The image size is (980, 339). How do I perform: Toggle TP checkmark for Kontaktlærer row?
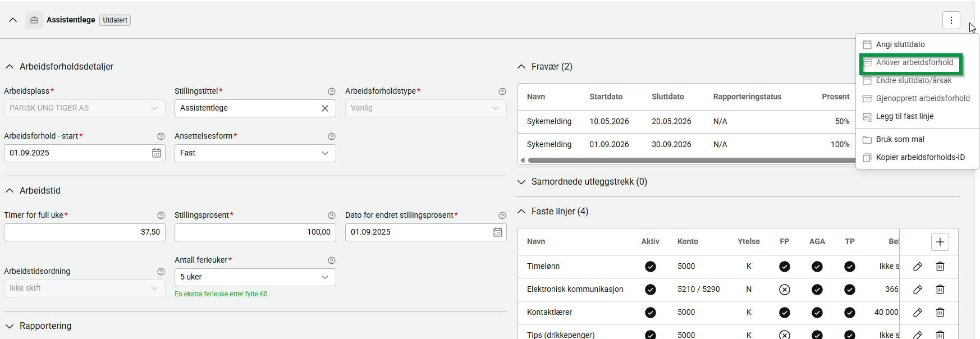point(850,313)
